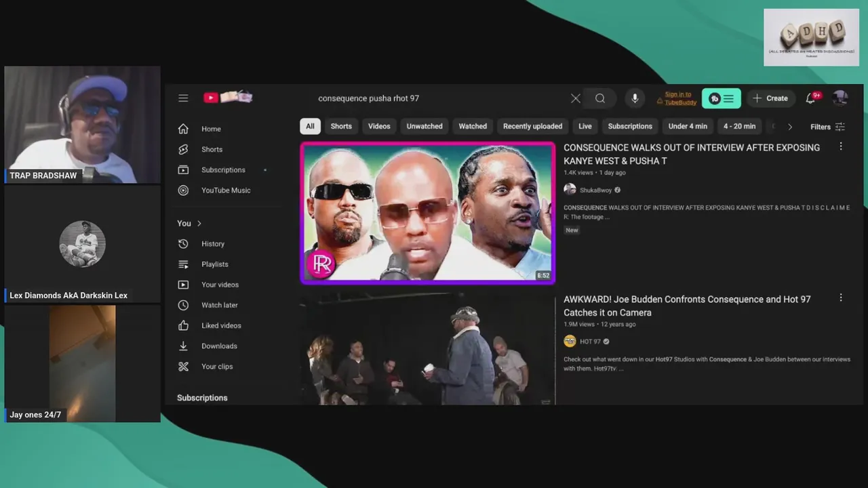Screen dimensions: 868x488
Task: Click the ShukaBwoy channel avatar
Action: pos(570,190)
